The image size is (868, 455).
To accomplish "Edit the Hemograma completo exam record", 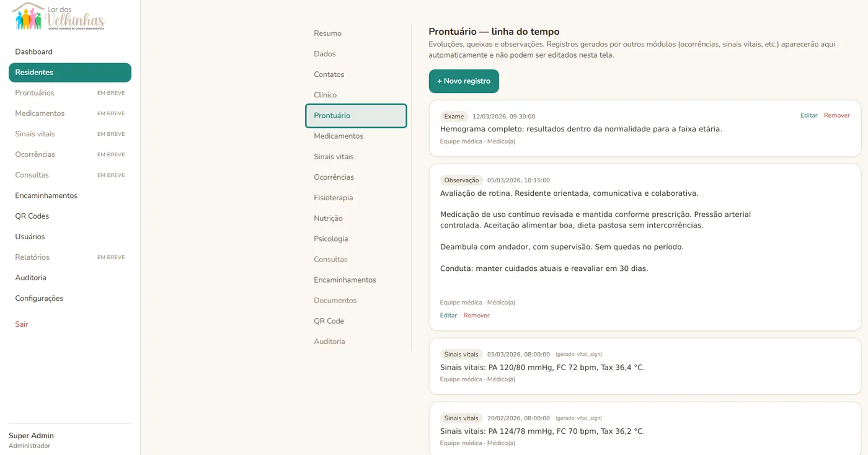I will pyautogui.click(x=808, y=115).
